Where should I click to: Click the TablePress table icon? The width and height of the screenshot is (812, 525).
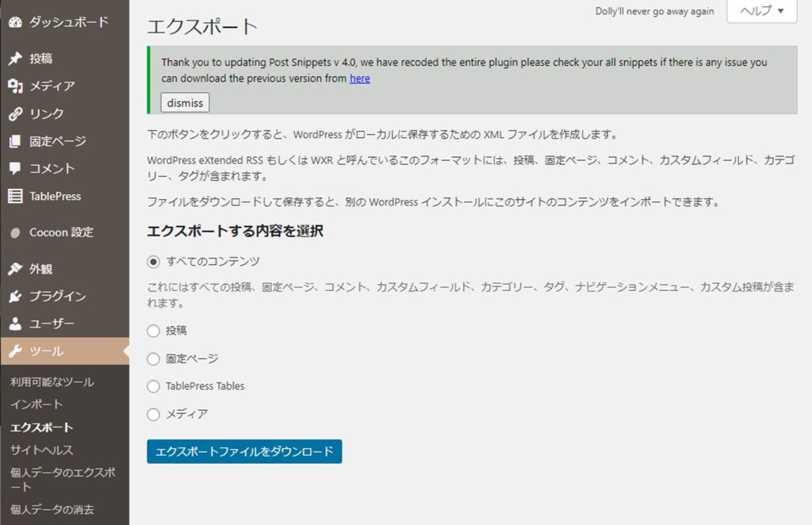(15, 196)
